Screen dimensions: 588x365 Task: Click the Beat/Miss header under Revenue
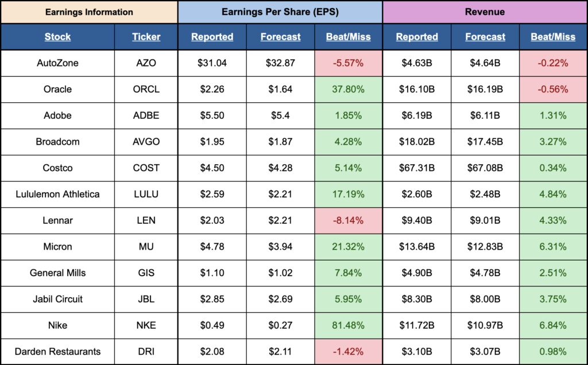click(x=552, y=37)
